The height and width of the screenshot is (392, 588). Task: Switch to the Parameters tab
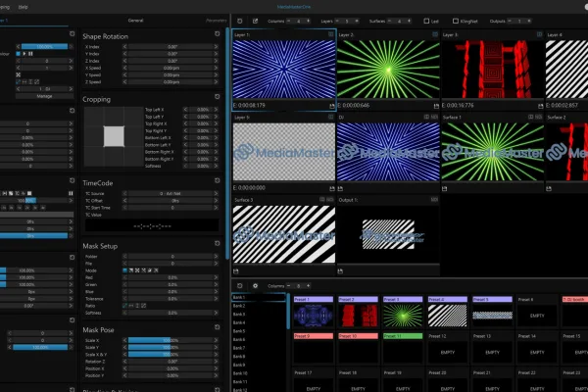click(x=217, y=21)
